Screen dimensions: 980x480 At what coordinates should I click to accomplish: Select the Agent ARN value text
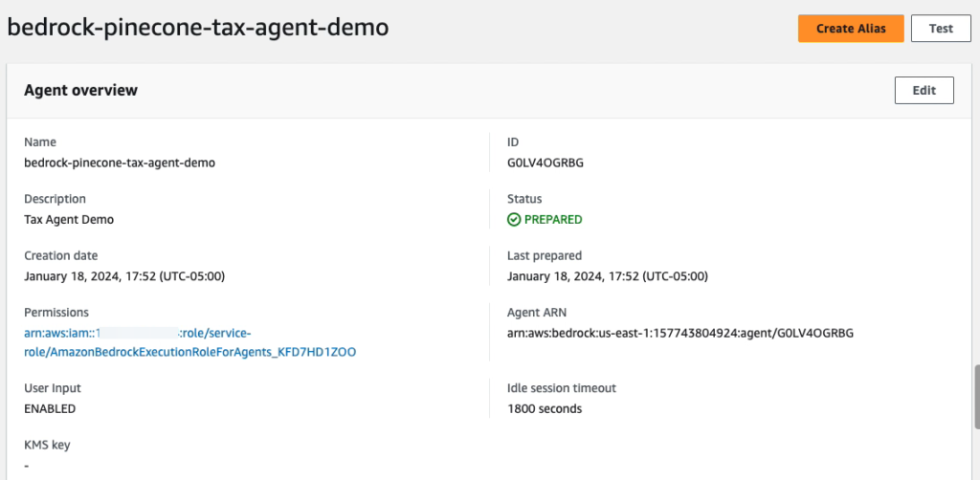pyautogui.click(x=680, y=334)
